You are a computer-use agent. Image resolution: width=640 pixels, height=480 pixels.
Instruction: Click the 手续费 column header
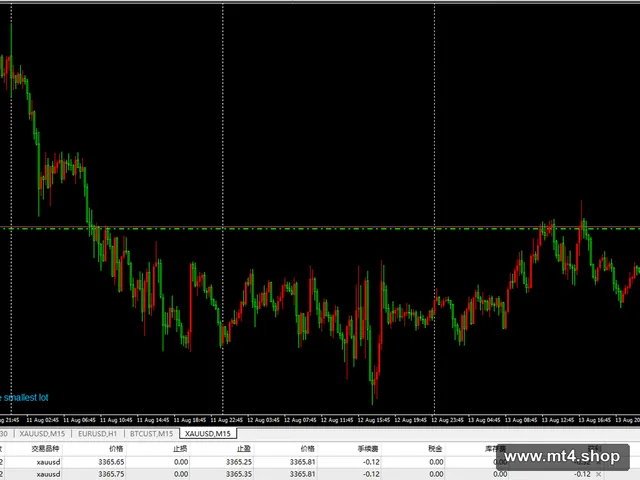368,449
